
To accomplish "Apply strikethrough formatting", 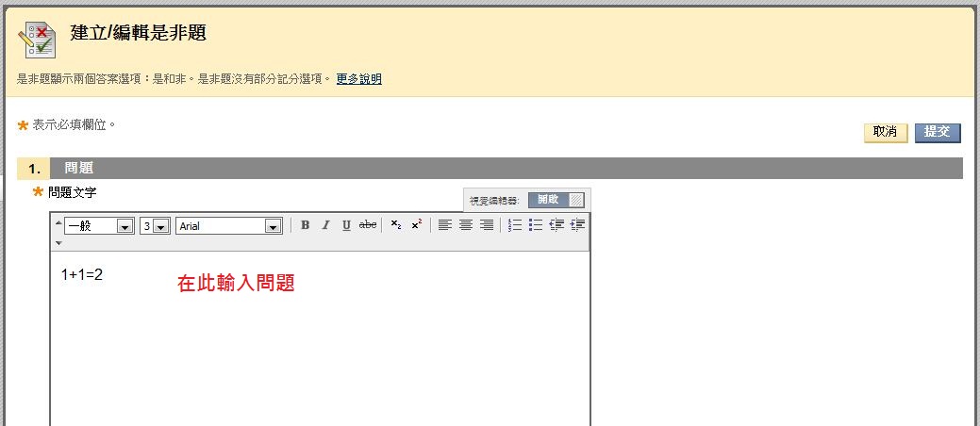I will click(368, 225).
